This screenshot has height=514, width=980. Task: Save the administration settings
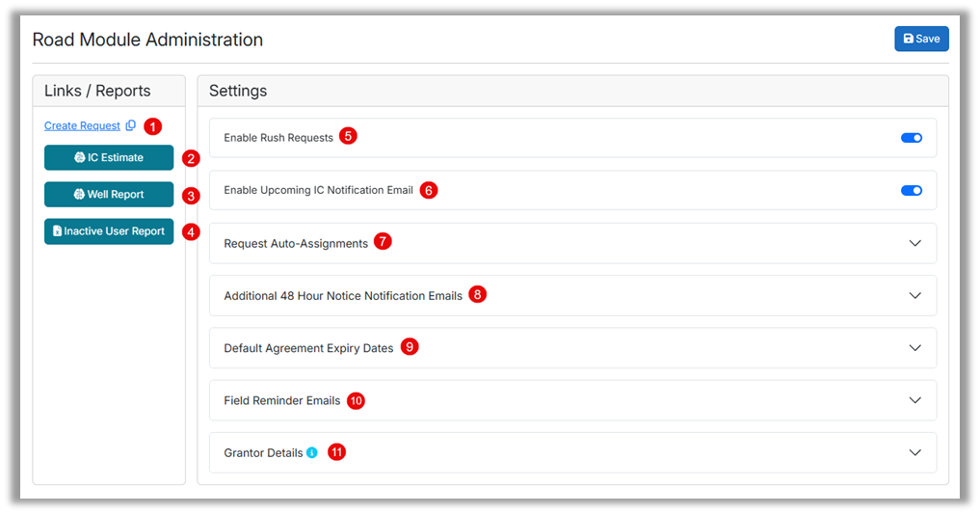[921, 39]
